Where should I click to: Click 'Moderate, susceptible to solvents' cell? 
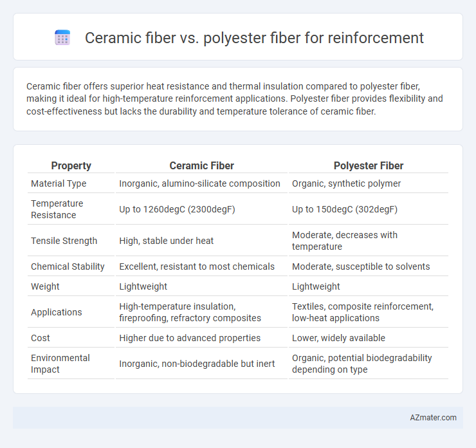(x=361, y=266)
